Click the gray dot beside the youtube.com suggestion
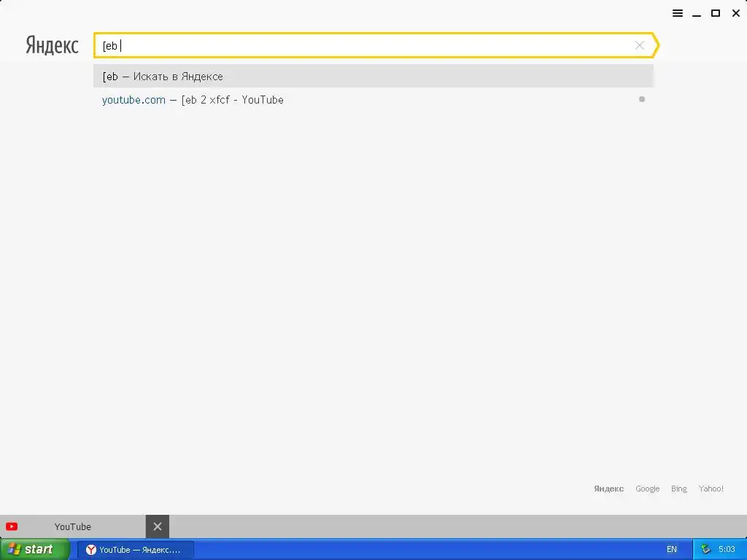This screenshot has height=560, width=747. [642, 99]
